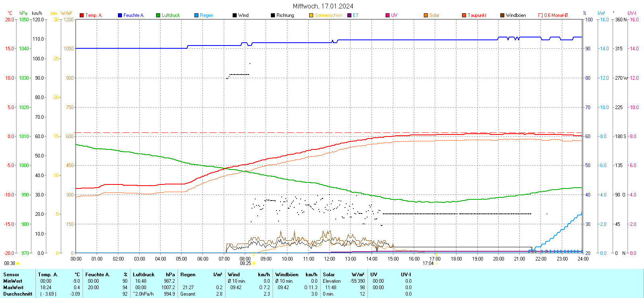Viewport: 644px width, 298px height.
Task: Click the blue "%" axis unit label
Action: (585, 13)
